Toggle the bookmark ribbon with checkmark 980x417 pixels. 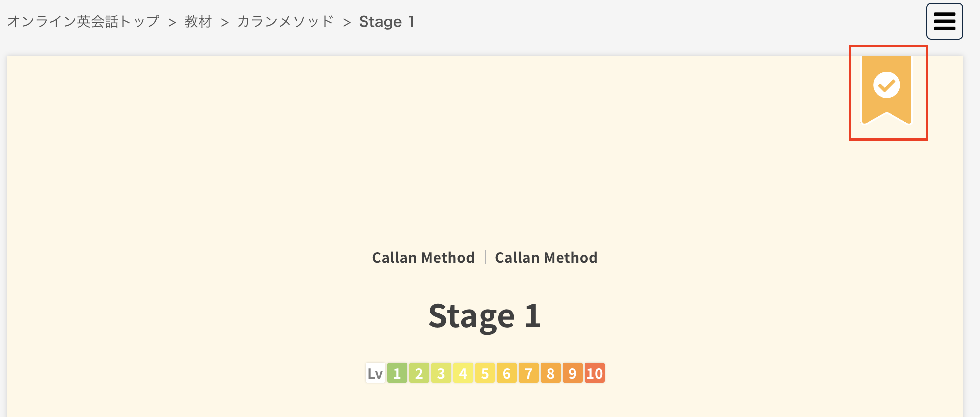coord(887,89)
